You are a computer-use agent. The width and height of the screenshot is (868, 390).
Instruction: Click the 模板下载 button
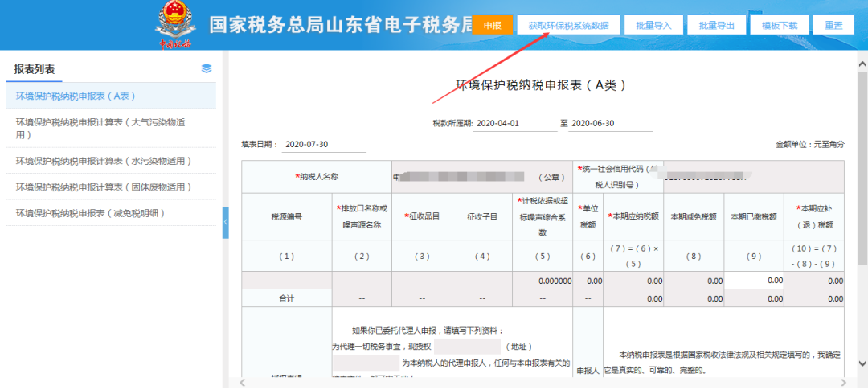(780, 25)
